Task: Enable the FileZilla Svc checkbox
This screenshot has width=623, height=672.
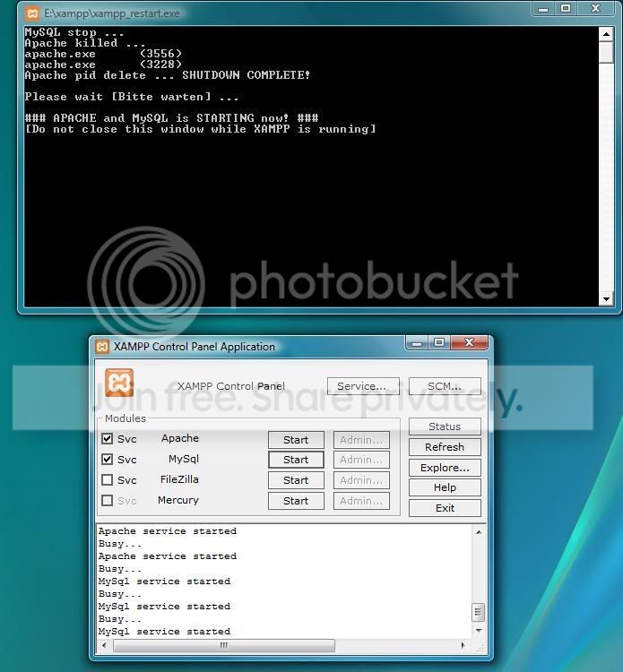Action: (x=108, y=479)
